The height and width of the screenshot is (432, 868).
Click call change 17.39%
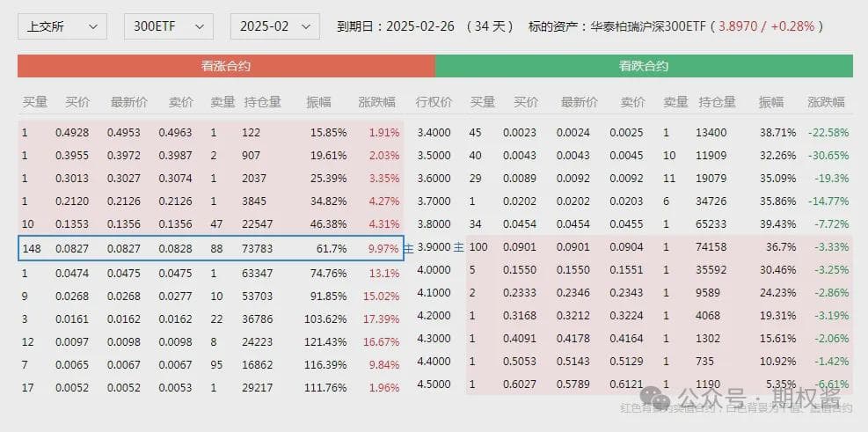pos(382,319)
